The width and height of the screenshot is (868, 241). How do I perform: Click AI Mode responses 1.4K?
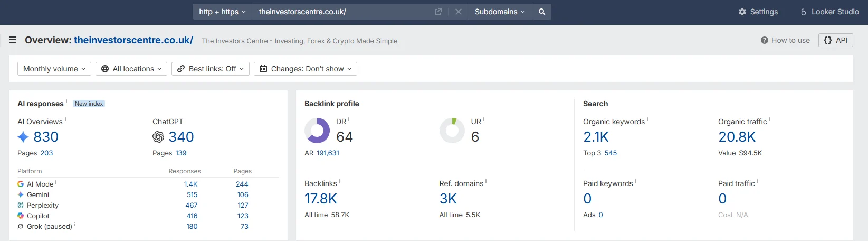click(x=191, y=184)
